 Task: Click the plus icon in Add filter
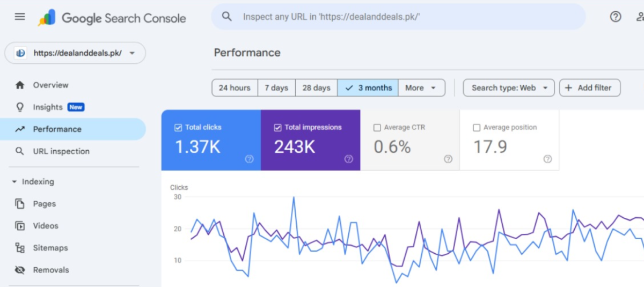568,88
